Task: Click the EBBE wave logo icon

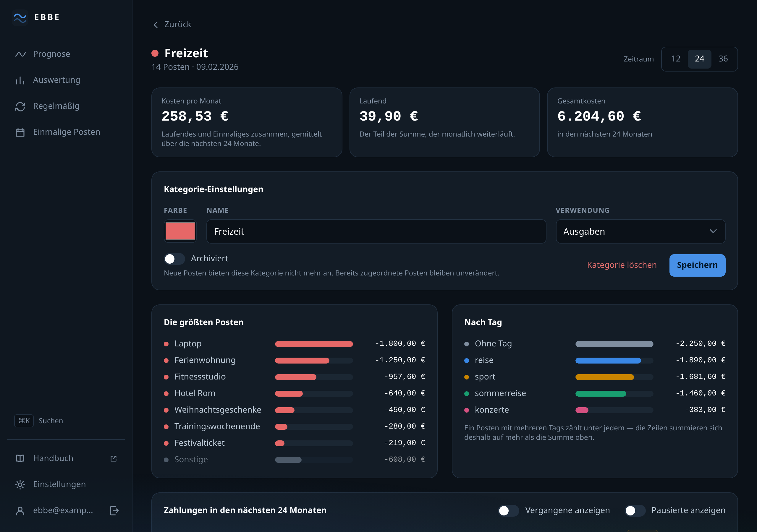Action: (x=20, y=17)
